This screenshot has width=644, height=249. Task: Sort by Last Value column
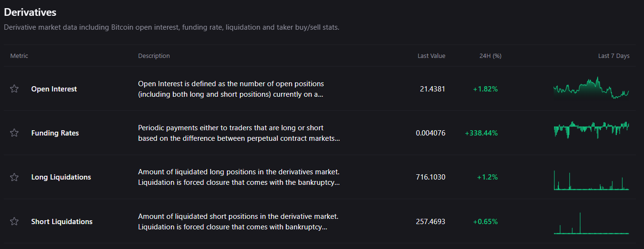431,56
